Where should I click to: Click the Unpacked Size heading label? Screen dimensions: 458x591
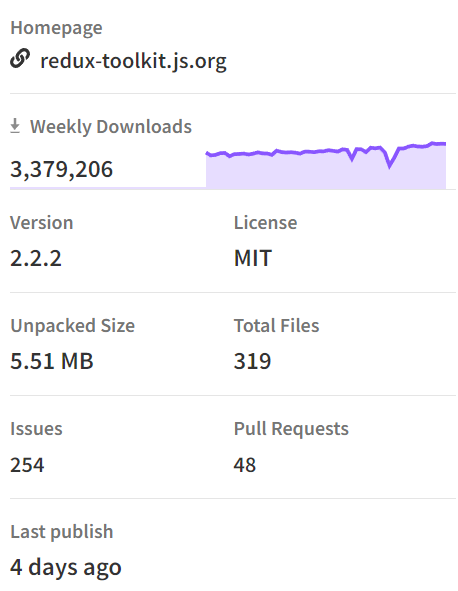(x=72, y=326)
